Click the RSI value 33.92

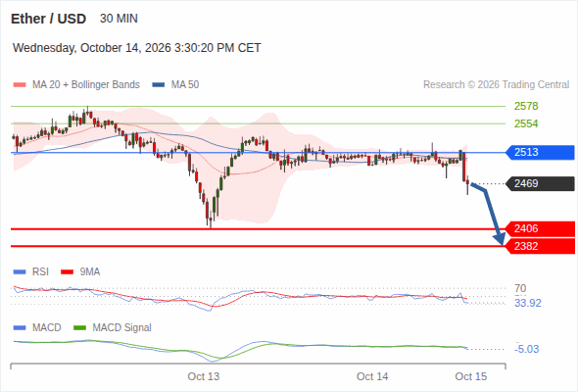(x=528, y=303)
